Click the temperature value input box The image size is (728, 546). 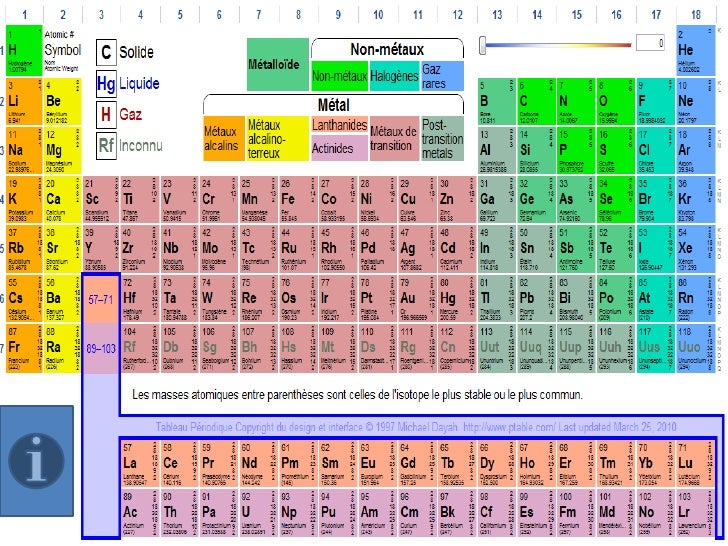point(650,43)
